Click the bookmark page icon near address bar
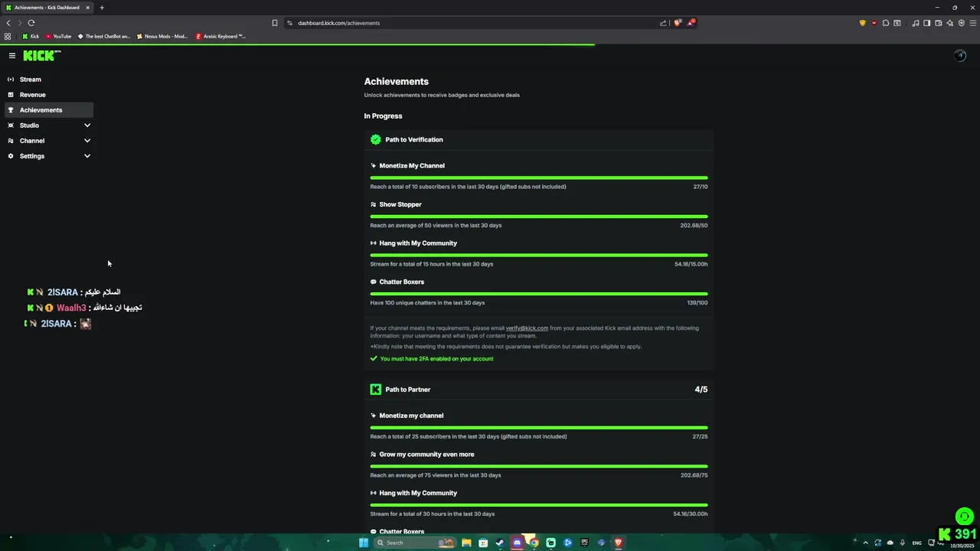Screen dimensions: 980x551 pyautogui.click(x=275, y=23)
